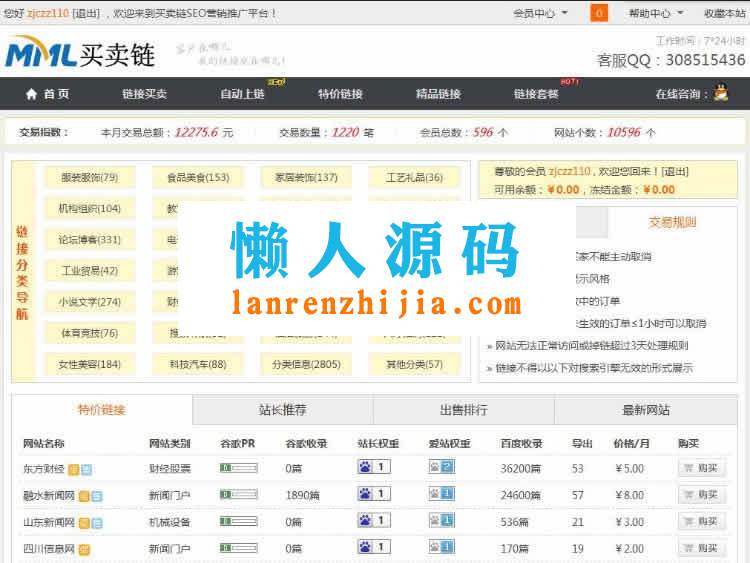Viewport: 750px width, 563px height.
Task: Click blue badge icon beside 山东新闻网
Action: point(97,523)
